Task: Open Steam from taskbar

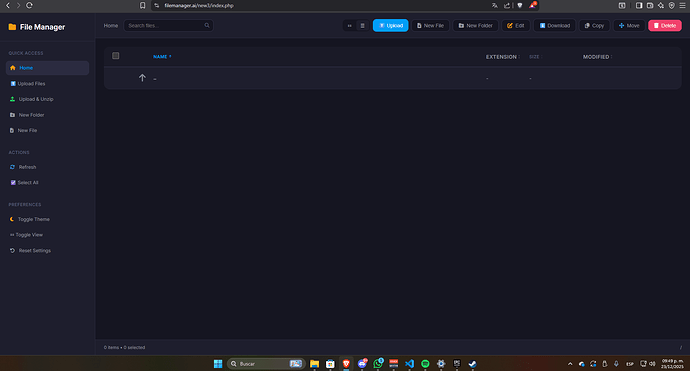Action: pos(472,364)
